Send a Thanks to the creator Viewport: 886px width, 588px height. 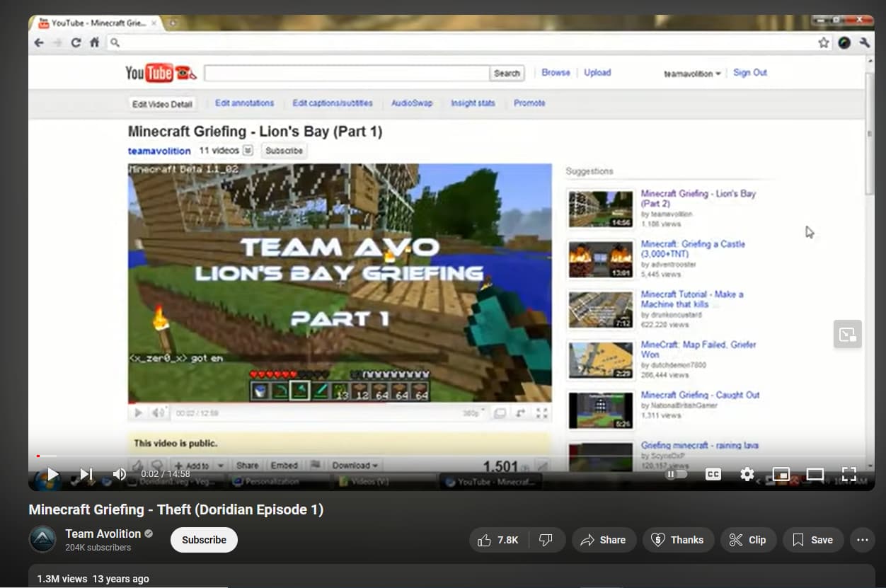point(678,540)
